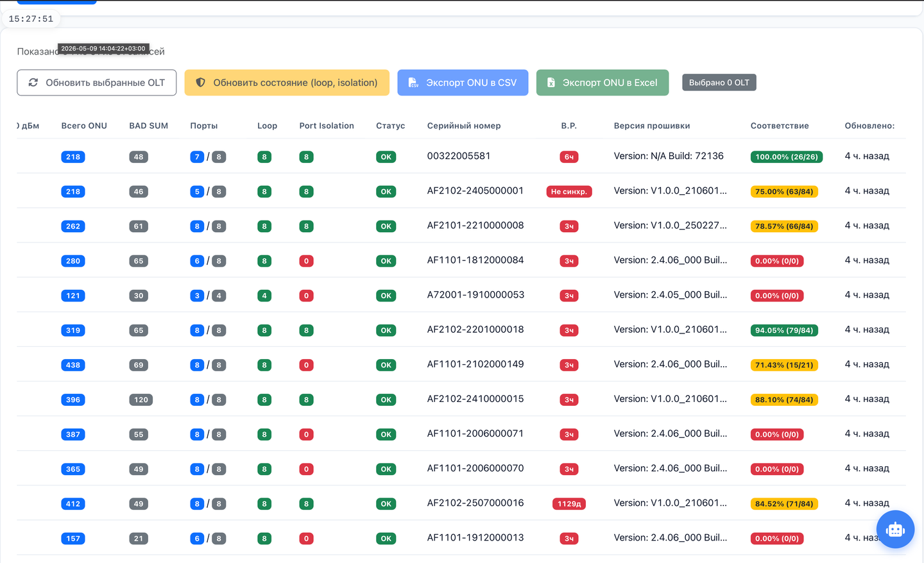Click the Выбрано 0 OLT badge
Image resolution: width=924 pixels, height=563 pixels.
click(719, 83)
